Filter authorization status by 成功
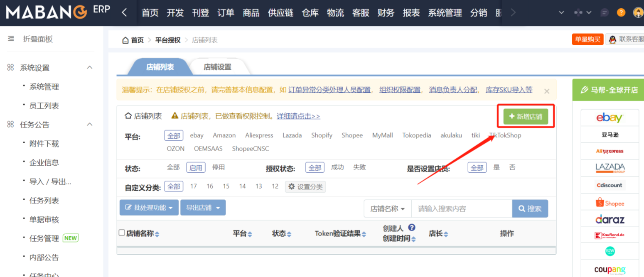Viewport: 644px width, 277px height. (337, 167)
